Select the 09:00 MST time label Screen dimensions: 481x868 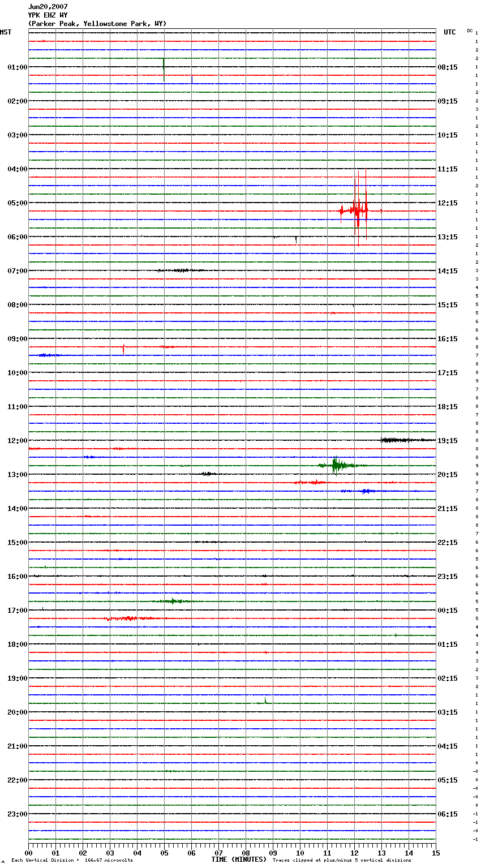tap(18, 339)
